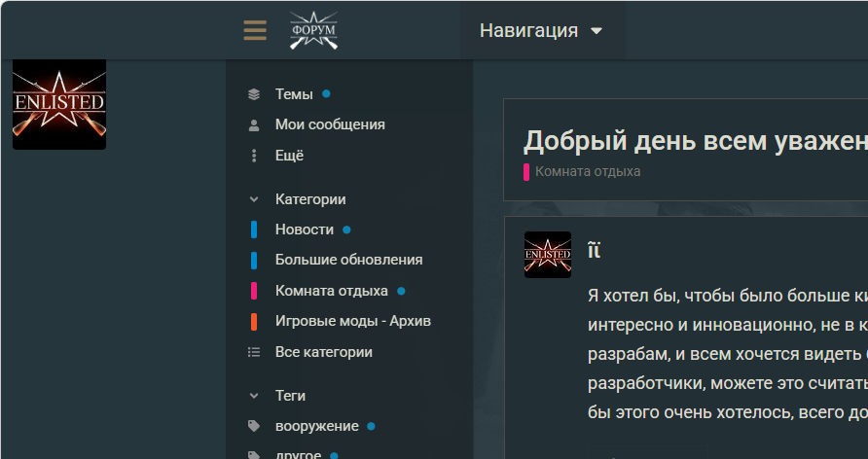Screen dimensions: 868x459
Task: Click the list icon beside Все категории
Action: coord(254,352)
